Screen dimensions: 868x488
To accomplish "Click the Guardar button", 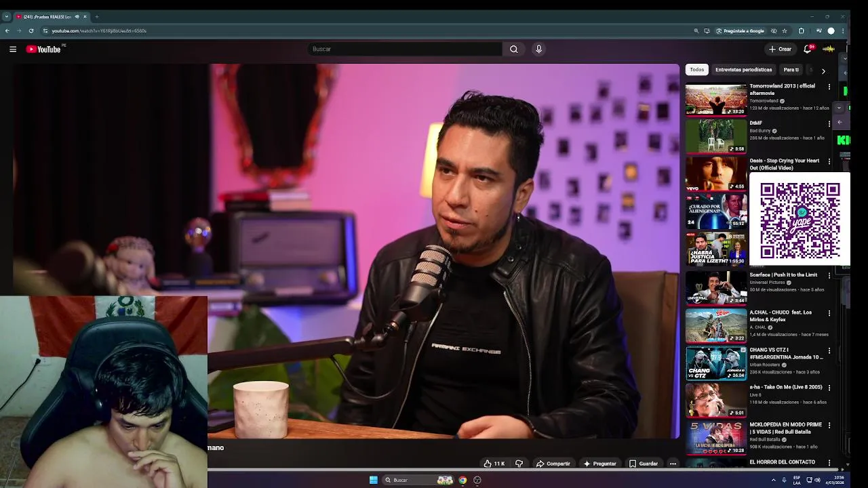I will (644, 464).
